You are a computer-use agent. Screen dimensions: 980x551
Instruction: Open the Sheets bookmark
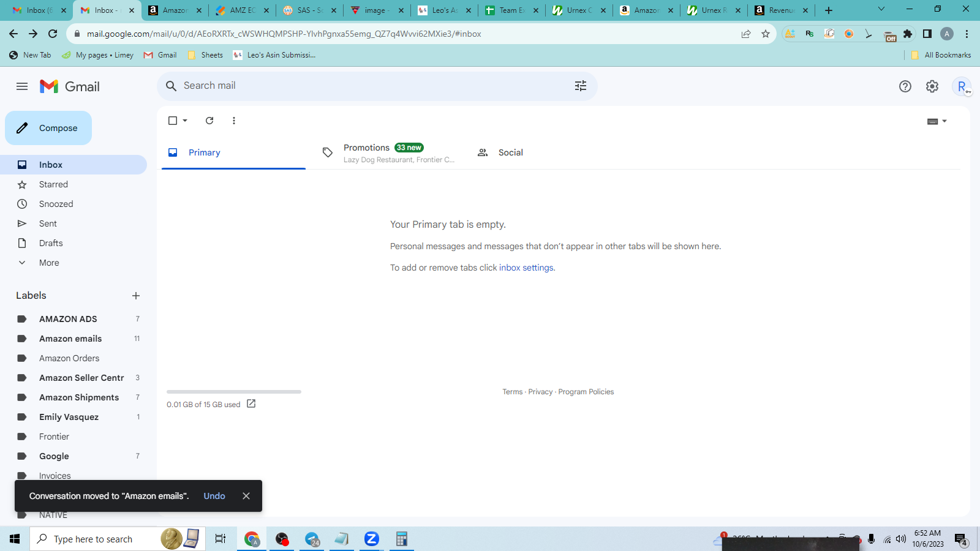[206, 55]
